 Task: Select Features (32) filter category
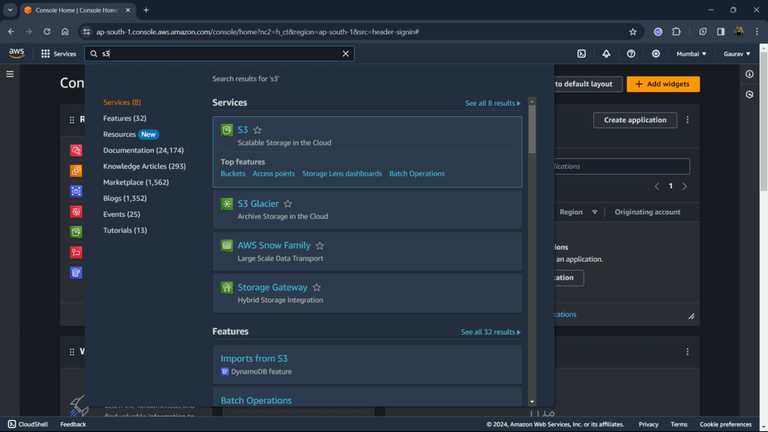tap(125, 119)
